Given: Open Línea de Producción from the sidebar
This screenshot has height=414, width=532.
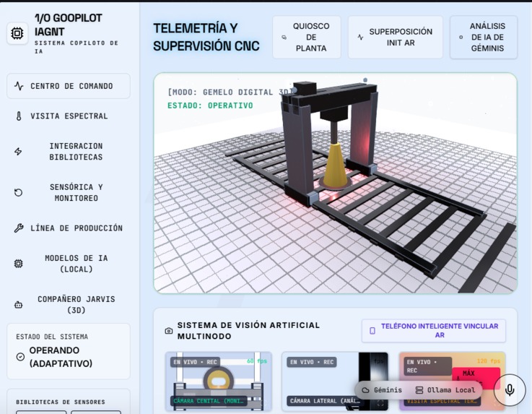Looking at the screenshot, I should tap(69, 228).
